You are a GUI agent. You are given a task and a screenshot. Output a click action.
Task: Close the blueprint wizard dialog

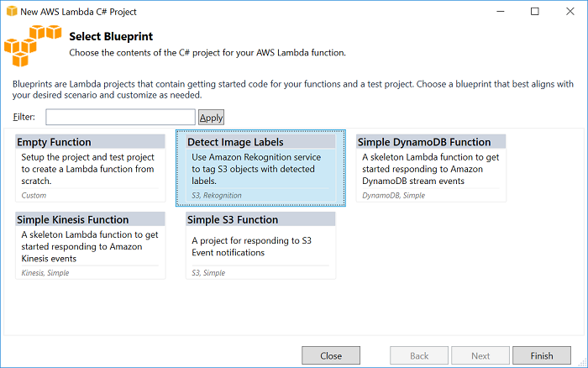pos(331,355)
